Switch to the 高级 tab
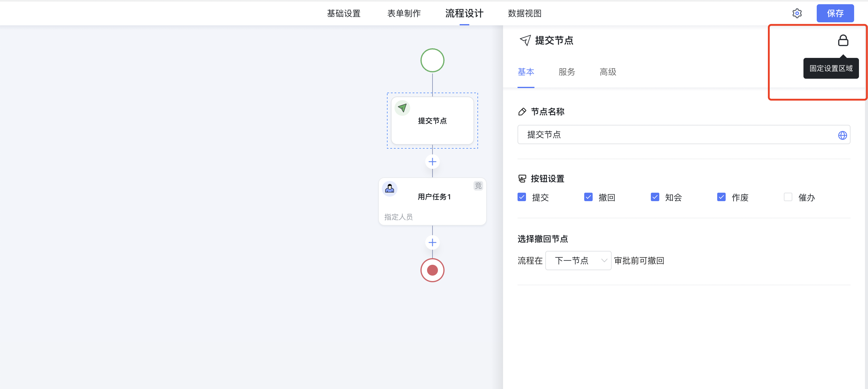The image size is (868, 389). (x=608, y=72)
